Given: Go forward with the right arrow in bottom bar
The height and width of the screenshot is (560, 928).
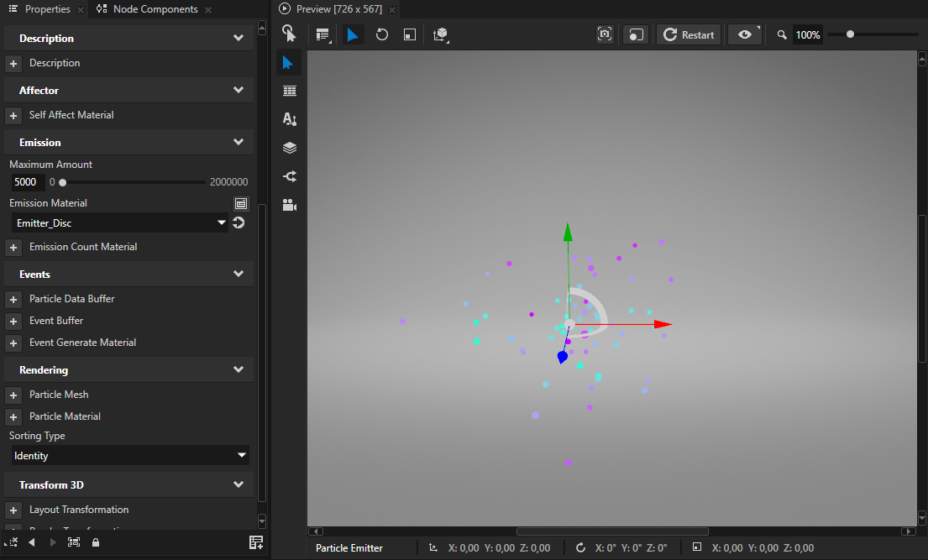Looking at the screenshot, I should (53, 542).
